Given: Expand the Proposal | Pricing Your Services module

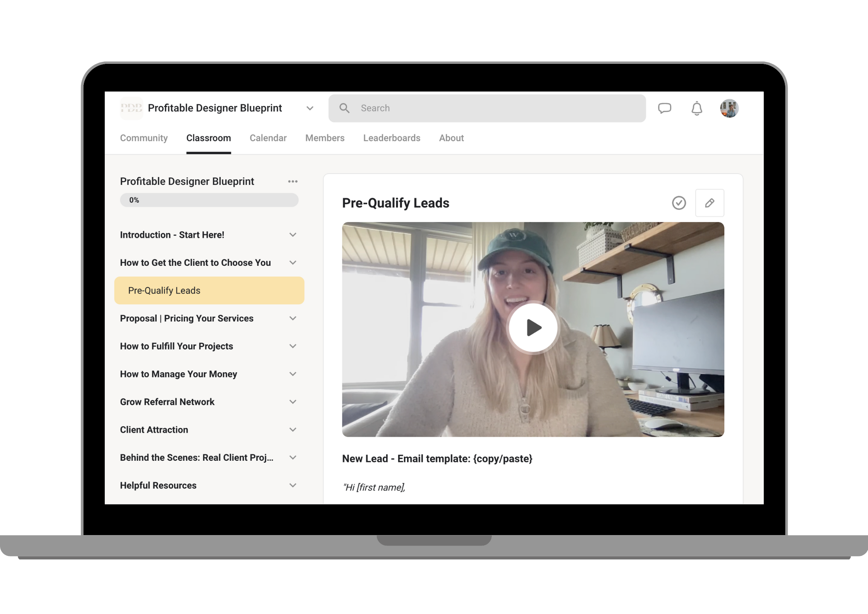Looking at the screenshot, I should tap(186, 318).
